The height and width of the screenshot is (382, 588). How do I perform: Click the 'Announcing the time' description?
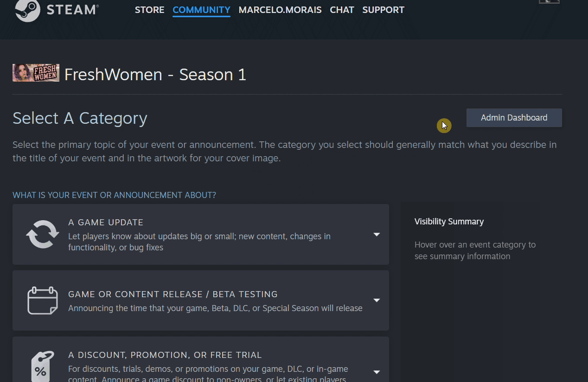click(x=215, y=308)
